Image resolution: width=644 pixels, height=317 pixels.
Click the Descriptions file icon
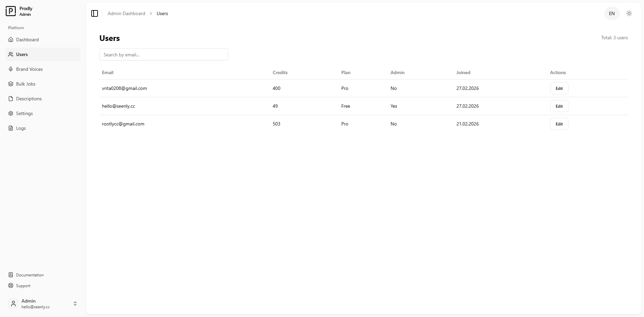pyautogui.click(x=11, y=99)
